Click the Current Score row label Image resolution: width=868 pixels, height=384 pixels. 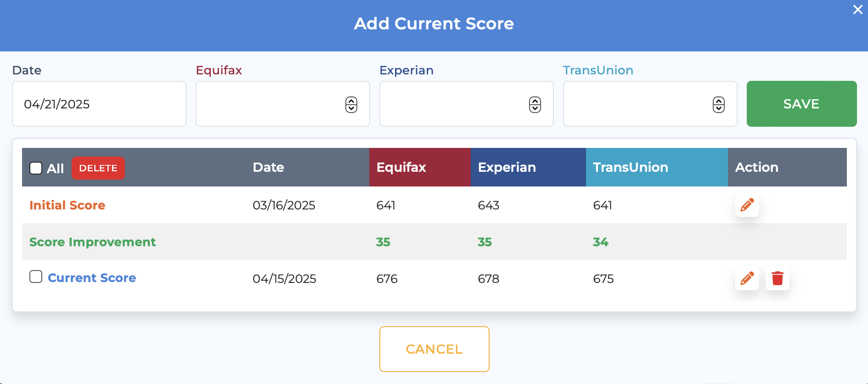tap(92, 278)
